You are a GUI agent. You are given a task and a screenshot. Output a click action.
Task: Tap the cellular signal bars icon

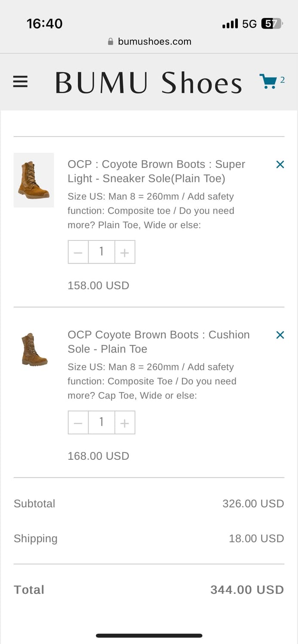[x=230, y=24]
